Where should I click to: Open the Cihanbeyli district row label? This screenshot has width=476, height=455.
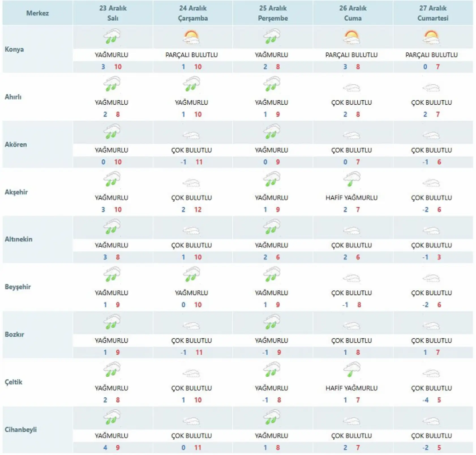[21, 429]
